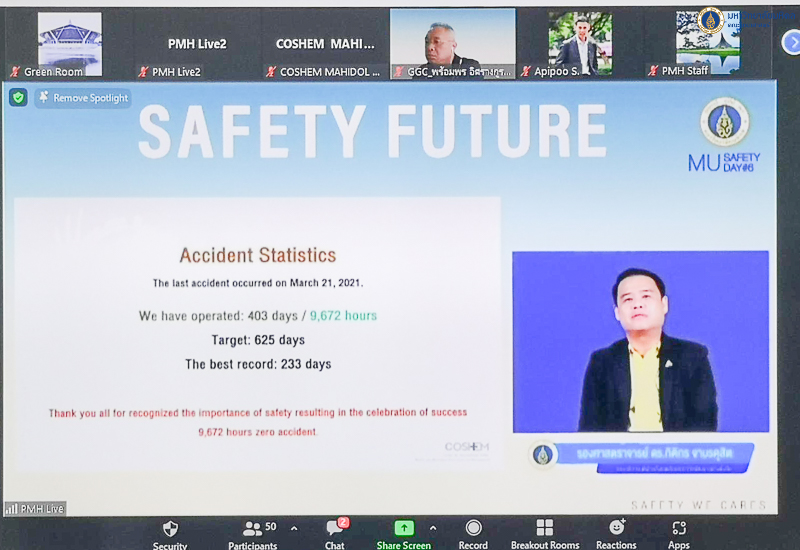Select the GGC participant video thumbnail
The height and width of the screenshot is (550, 800).
[x=453, y=44]
